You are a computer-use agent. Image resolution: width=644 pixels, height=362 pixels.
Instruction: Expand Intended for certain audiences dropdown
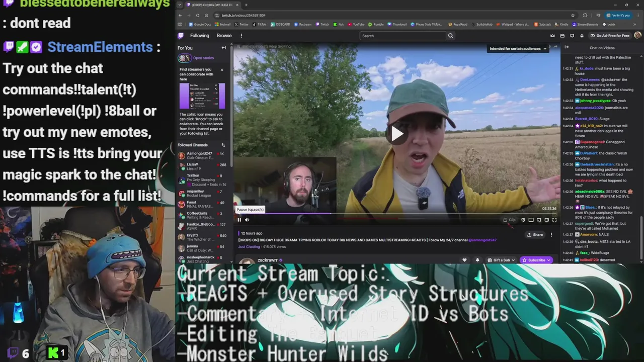click(518, 49)
